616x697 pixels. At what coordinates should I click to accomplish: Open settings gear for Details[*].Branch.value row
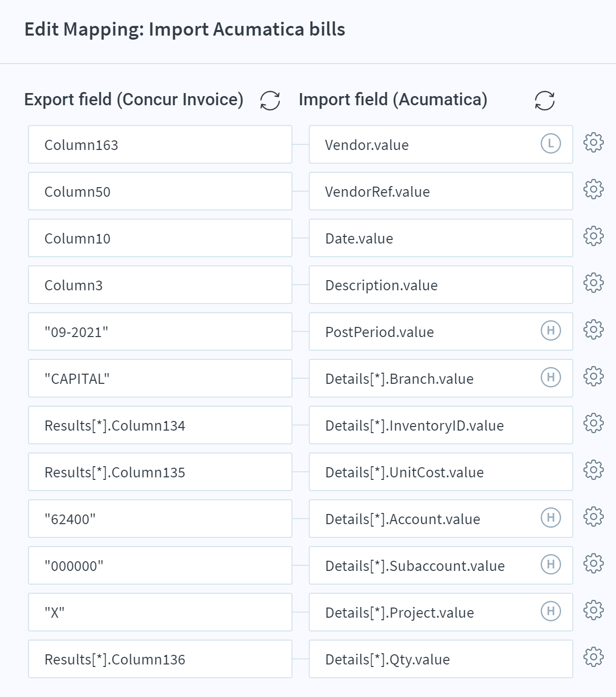tap(594, 377)
